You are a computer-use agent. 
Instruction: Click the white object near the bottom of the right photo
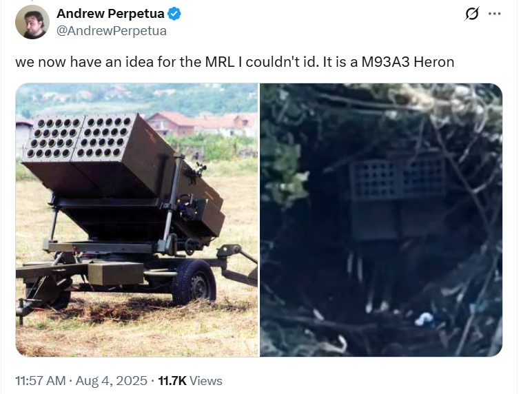tap(424, 319)
